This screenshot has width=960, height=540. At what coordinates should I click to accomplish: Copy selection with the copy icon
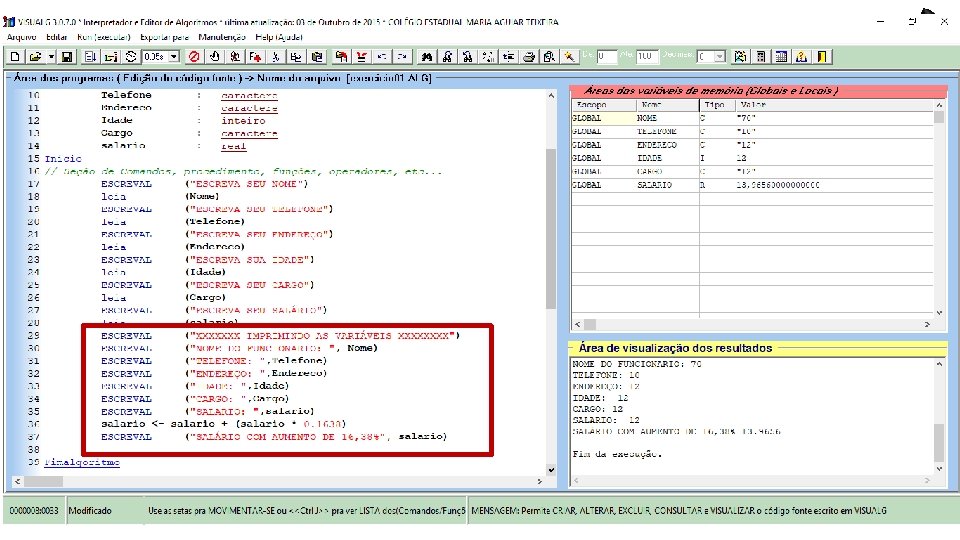pyautogui.click(x=296, y=56)
